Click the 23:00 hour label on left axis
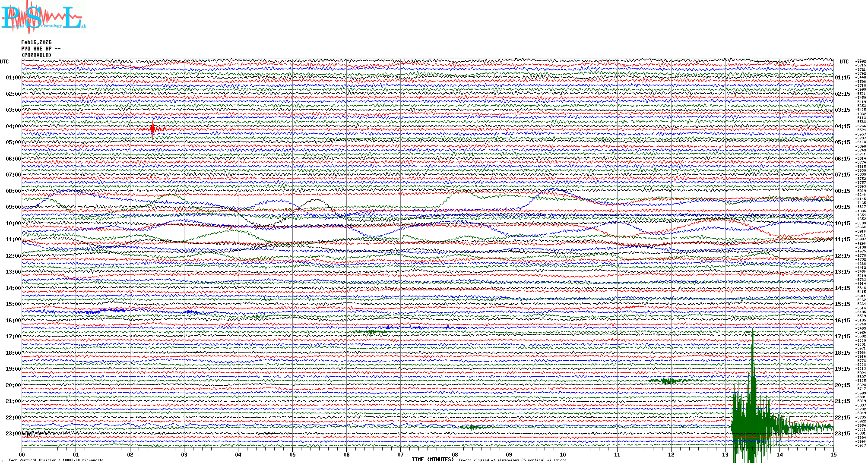The width and height of the screenshot is (868, 466). click(13, 434)
